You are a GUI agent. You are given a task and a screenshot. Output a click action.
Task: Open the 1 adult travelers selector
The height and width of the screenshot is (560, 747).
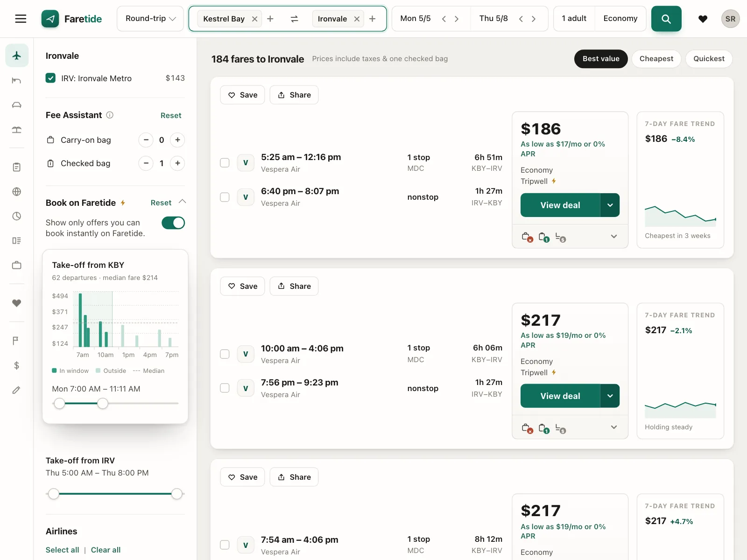tap(574, 19)
